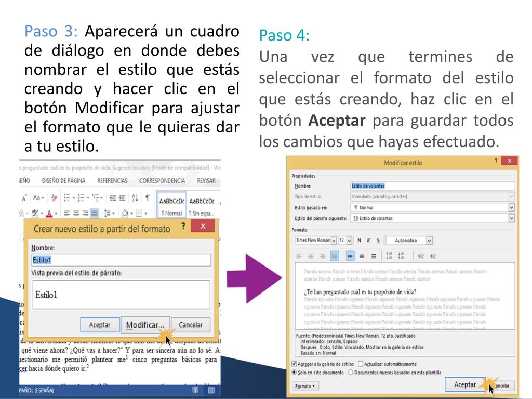
Task: Click align right in Modificar estilo dialog
Action: [x=322, y=256]
